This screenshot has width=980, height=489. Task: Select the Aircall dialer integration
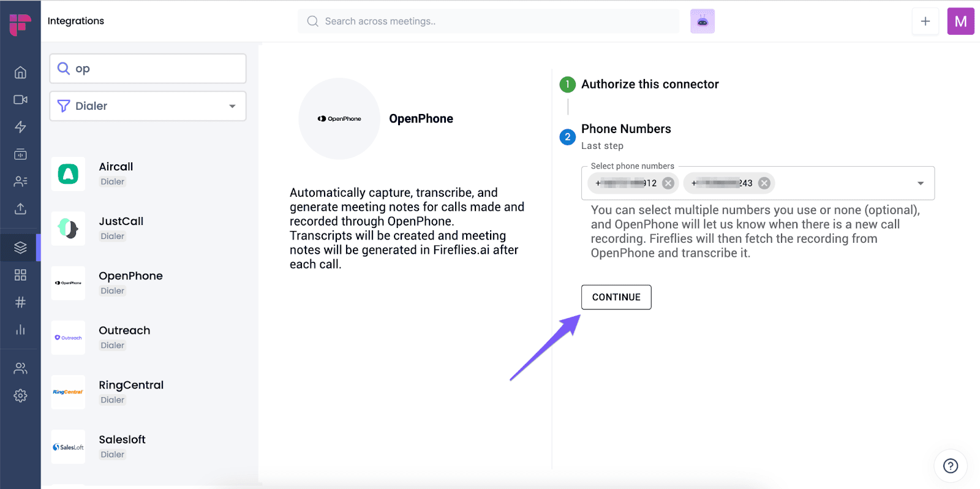[148, 173]
